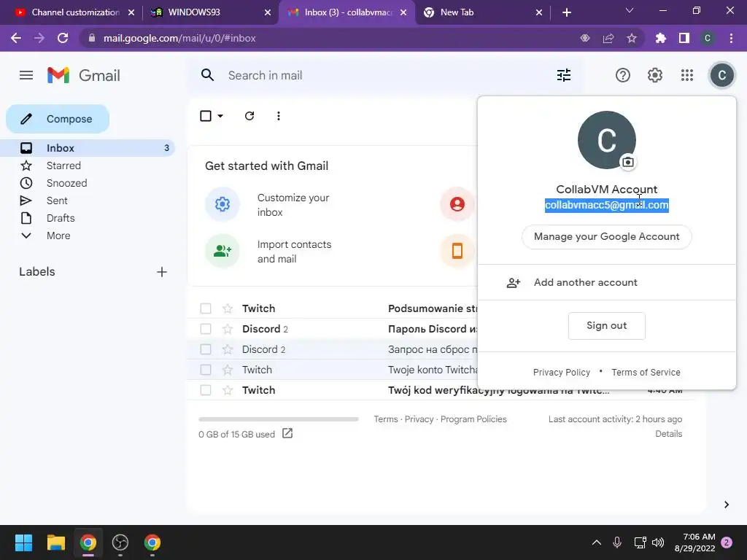Screen dimensions: 747x560
Task: Open Chrome side panel icon
Action: pos(684,38)
